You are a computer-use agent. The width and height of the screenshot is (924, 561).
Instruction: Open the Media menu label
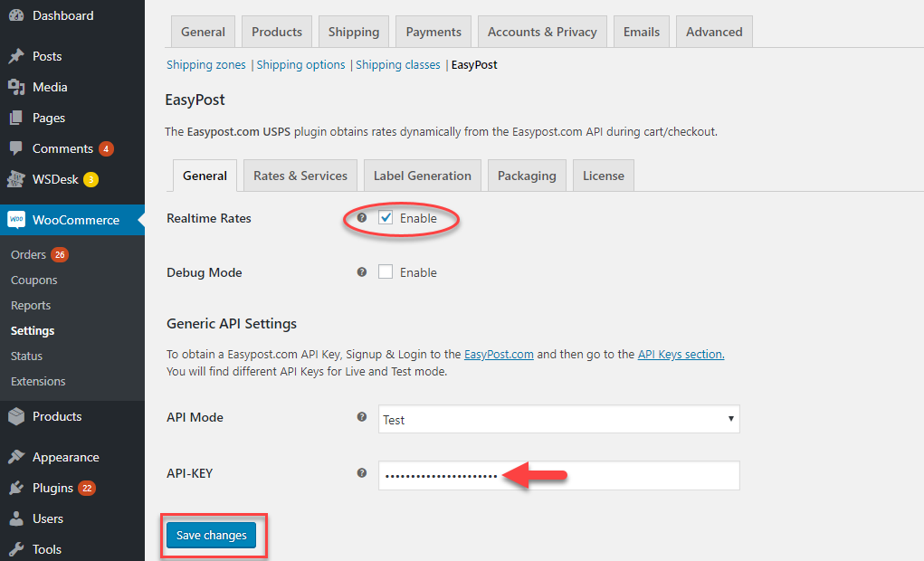[50, 87]
